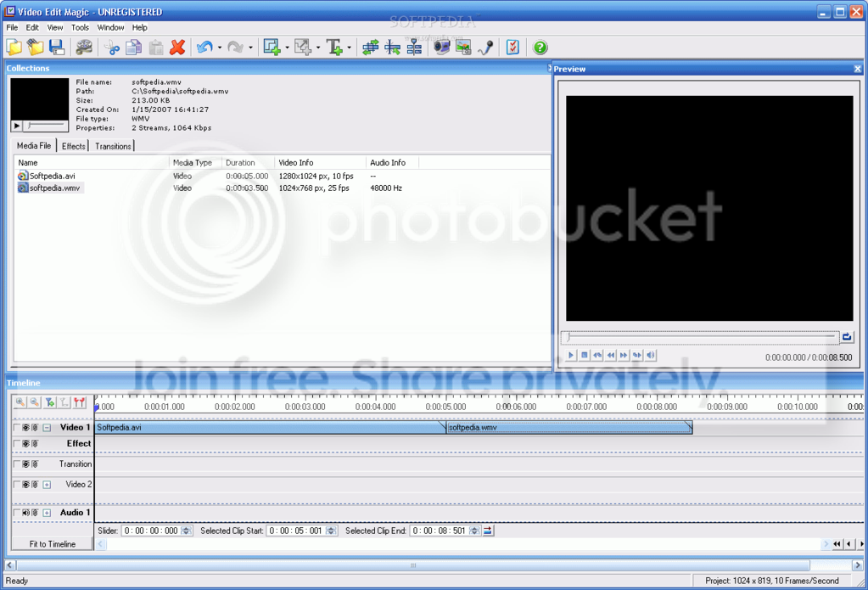Click the red markers timeline icon
The image size is (868, 590).
click(x=80, y=402)
